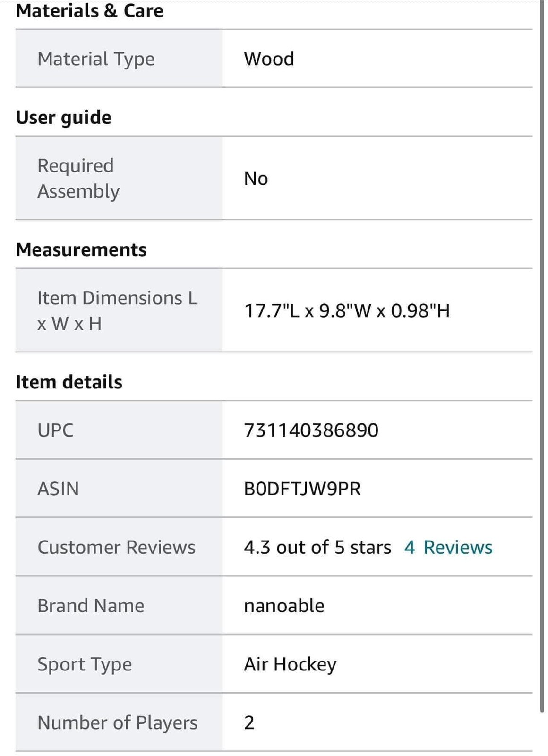Image resolution: width=548 pixels, height=756 pixels.
Task: Select the UPC number 731140386890
Action: pos(311,430)
